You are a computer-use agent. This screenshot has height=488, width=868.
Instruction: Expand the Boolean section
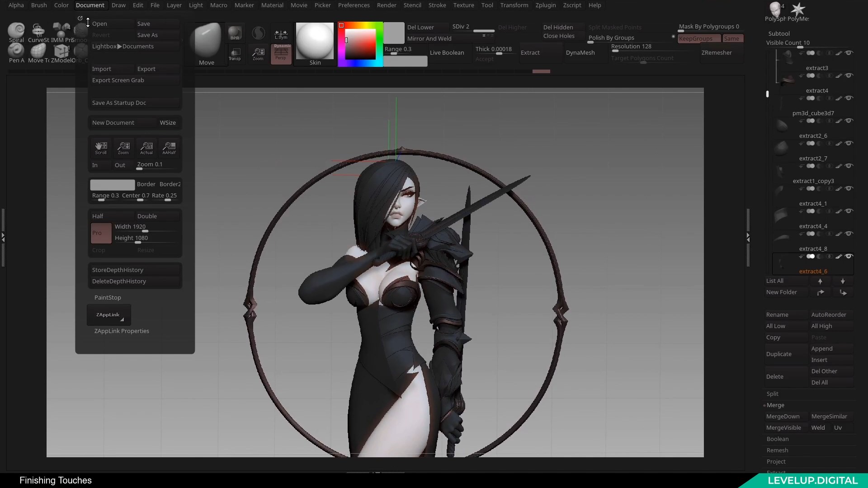click(x=777, y=439)
